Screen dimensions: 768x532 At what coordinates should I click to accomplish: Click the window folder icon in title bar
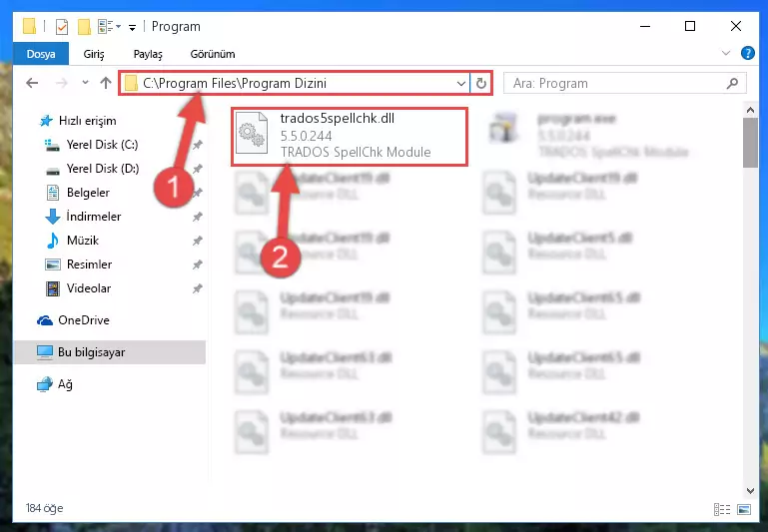click(29, 26)
